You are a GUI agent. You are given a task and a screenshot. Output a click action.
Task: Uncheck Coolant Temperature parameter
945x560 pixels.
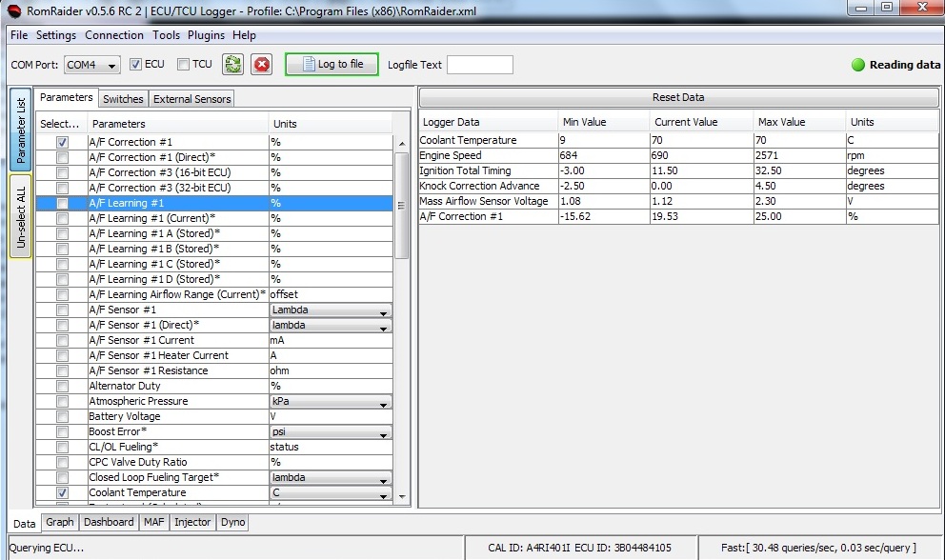(x=62, y=492)
